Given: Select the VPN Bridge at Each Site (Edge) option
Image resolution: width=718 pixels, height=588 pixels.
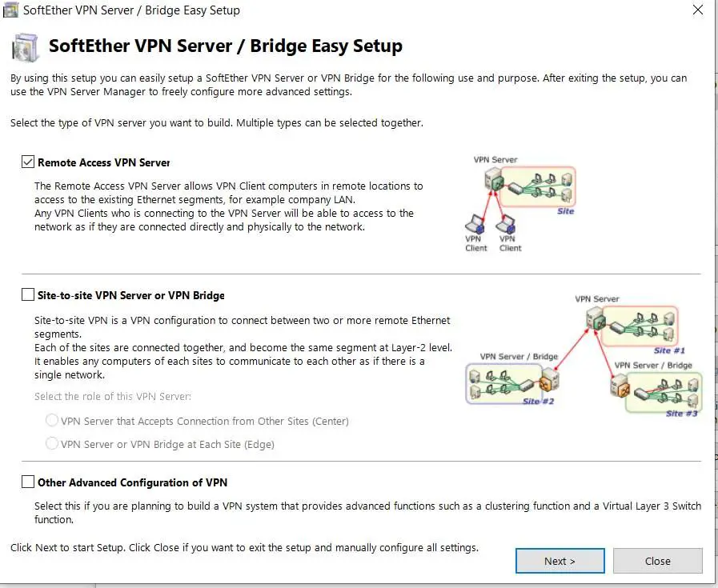Looking at the screenshot, I should pyautogui.click(x=53, y=443).
